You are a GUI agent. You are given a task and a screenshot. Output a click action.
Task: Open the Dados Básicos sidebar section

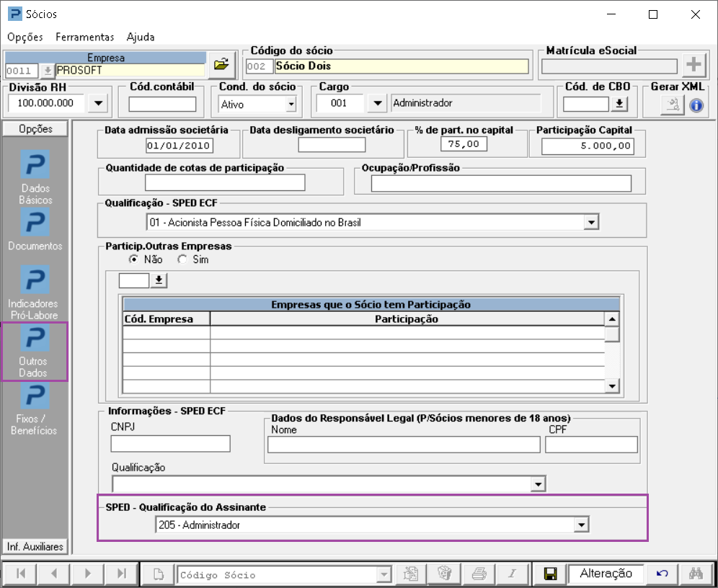35,179
